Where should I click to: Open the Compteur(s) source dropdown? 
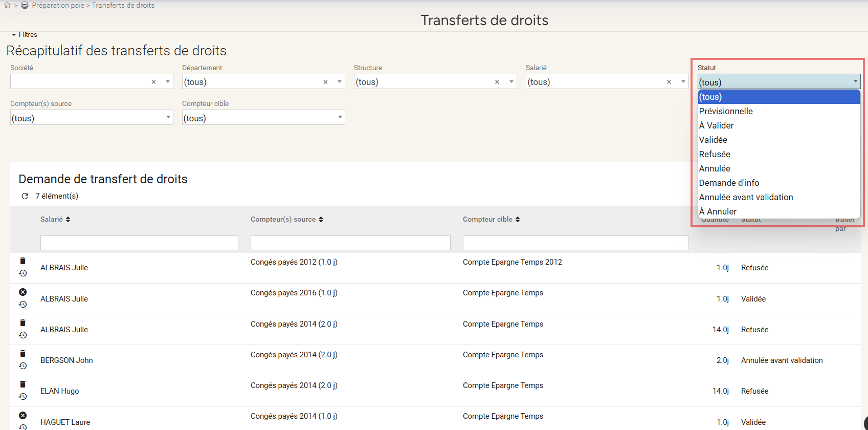pyautogui.click(x=168, y=117)
